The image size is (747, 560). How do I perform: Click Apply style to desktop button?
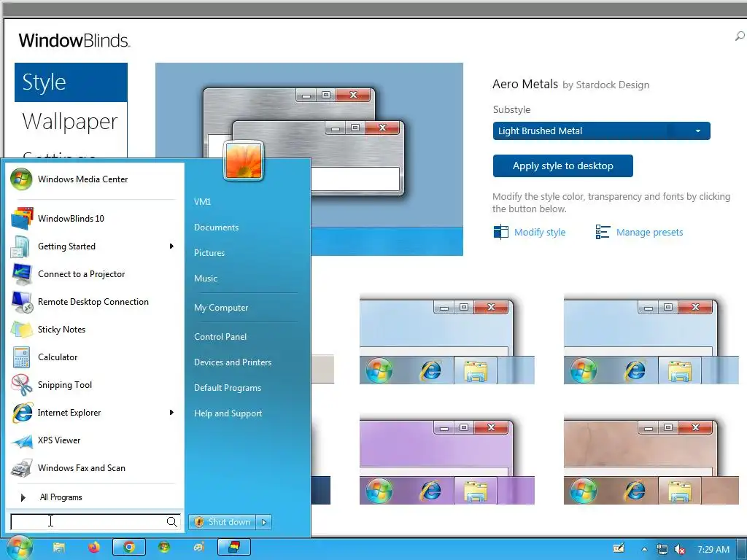563,166
